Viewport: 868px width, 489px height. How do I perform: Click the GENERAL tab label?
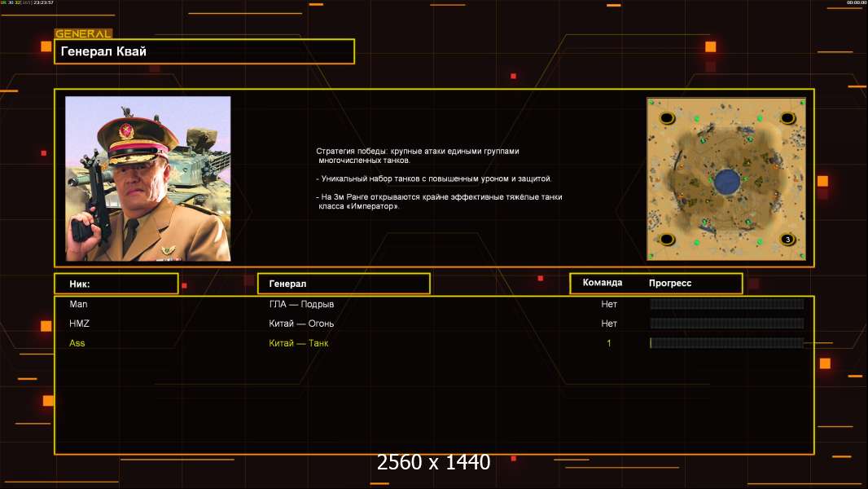[83, 34]
